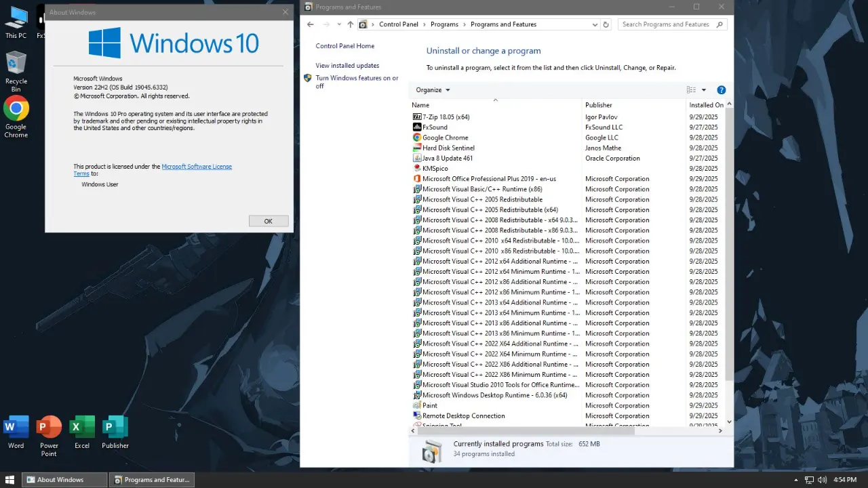Screen dimensions: 868x488
Task: Click the Janos Mathe publisher cell
Action: tap(604, 148)
